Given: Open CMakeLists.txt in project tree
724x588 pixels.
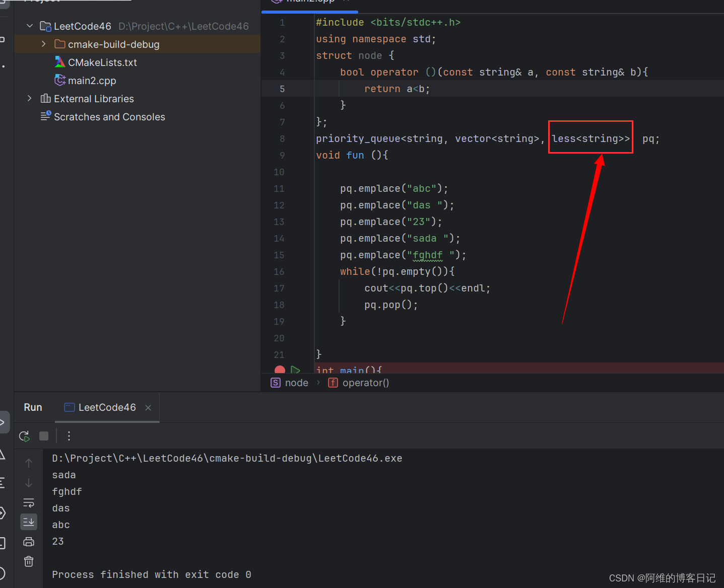Looking at the screenshot, I should pos(102,62).
